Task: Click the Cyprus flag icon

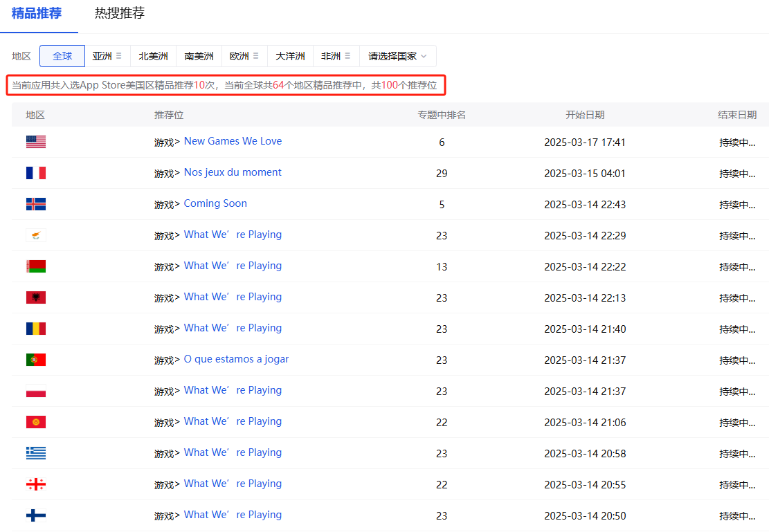Action: point(35,235)
